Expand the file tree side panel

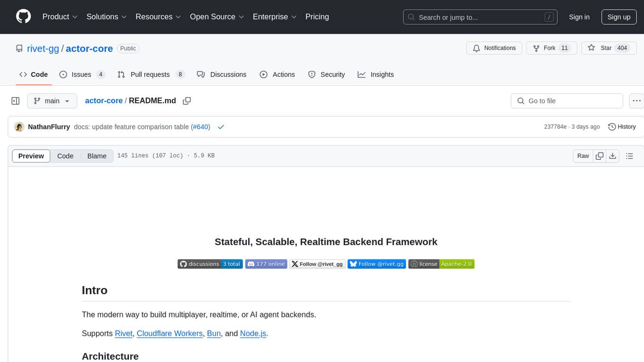click(15, 101)
